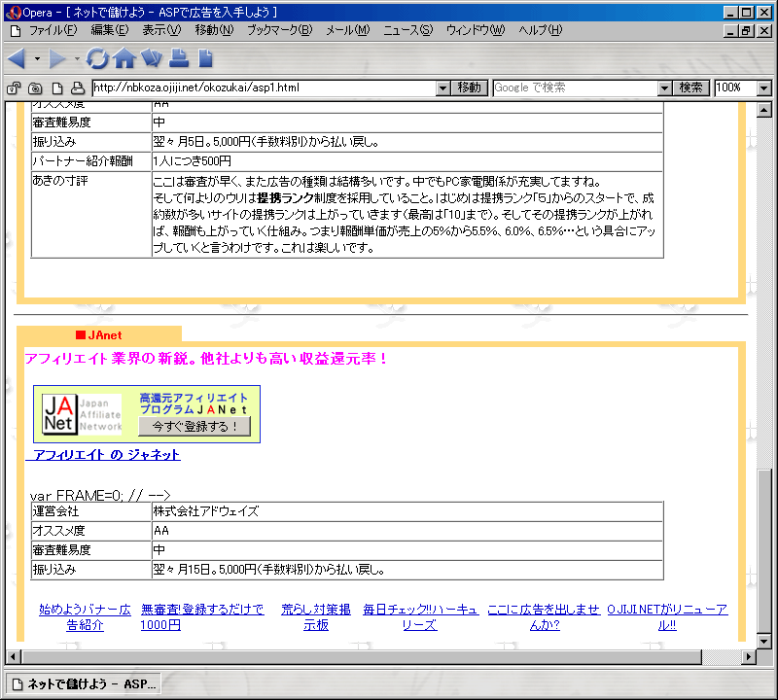Go back with the blue Back arrow
The image size is (778, 700).
click(x=18, y=58)
